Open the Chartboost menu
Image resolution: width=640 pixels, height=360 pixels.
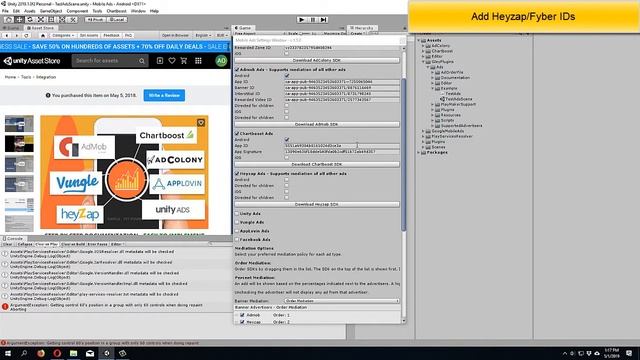(x=116, y=11)
